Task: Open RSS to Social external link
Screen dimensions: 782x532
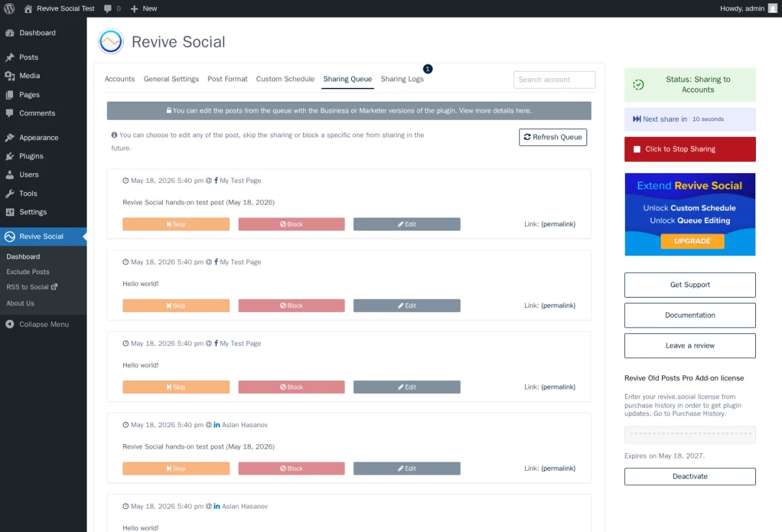Action: point(32,287)
